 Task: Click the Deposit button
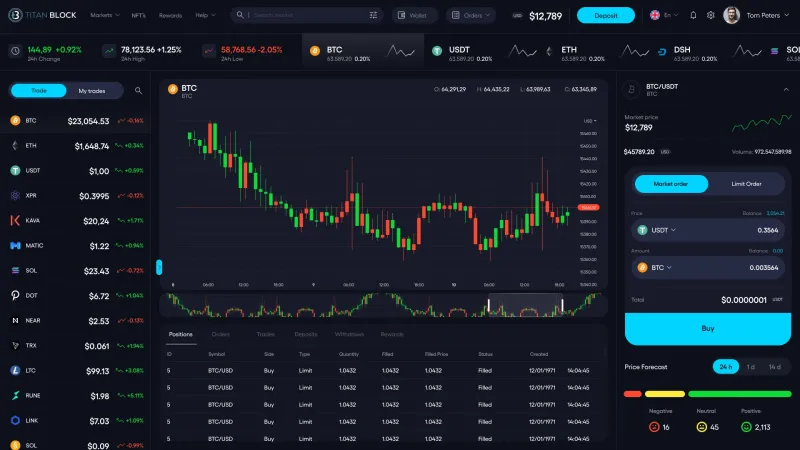coord(606,16)
